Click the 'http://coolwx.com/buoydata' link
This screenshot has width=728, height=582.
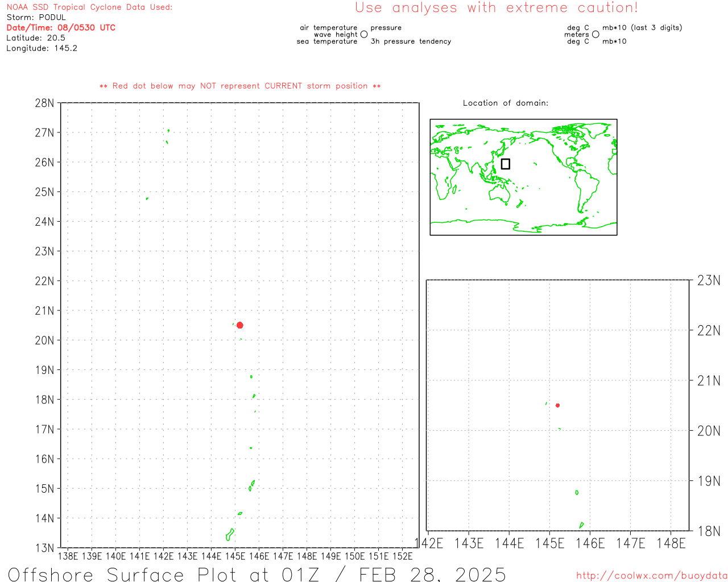pyautogui.click(x=652, y=576)
